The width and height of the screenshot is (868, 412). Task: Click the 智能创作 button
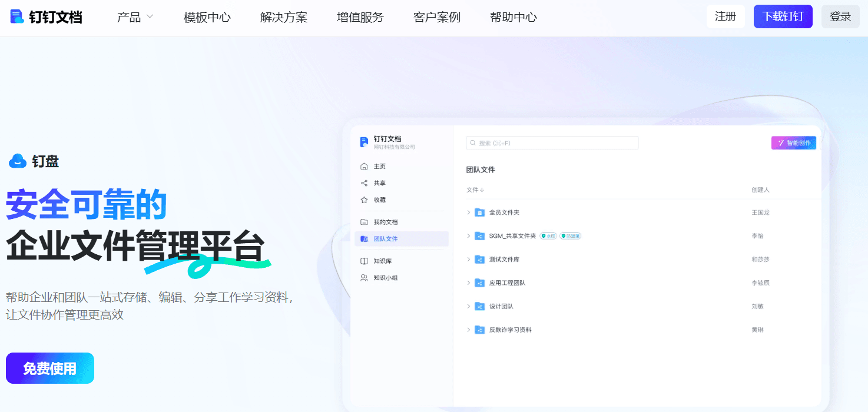[x=794, y=143]
